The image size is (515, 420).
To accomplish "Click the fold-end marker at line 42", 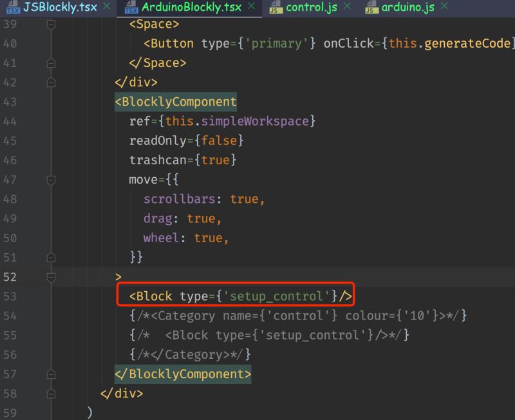I will pyautogui.click(x=52, y=82).
